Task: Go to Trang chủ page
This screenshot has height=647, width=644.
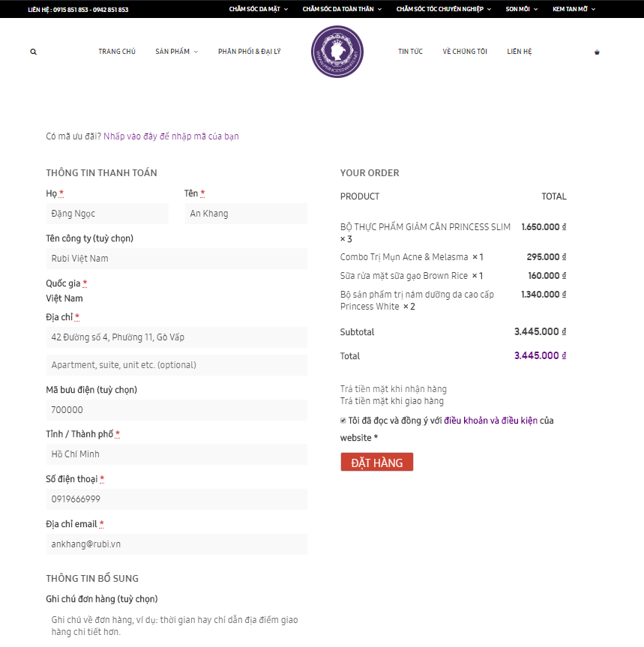Action: tap(117, 52)
